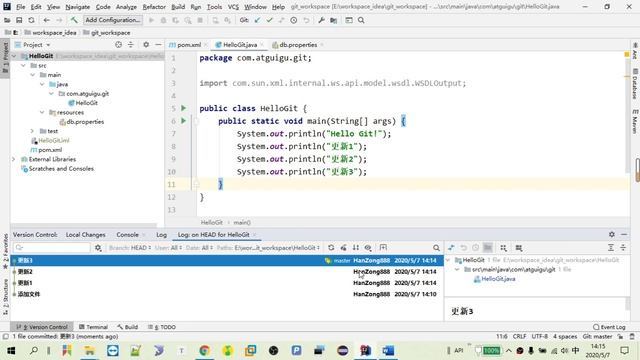Image resolution: width=640 pixels, height=360 pixels.
Task: Click the Save All toolbar icon
Action: point(19,20)
